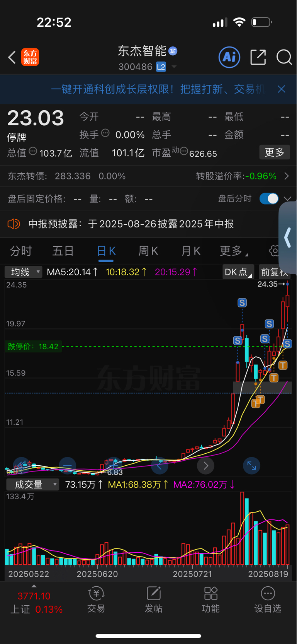Tap info icon next to 总值
Viewport: 297px width, 644px height.
[33, 151]
